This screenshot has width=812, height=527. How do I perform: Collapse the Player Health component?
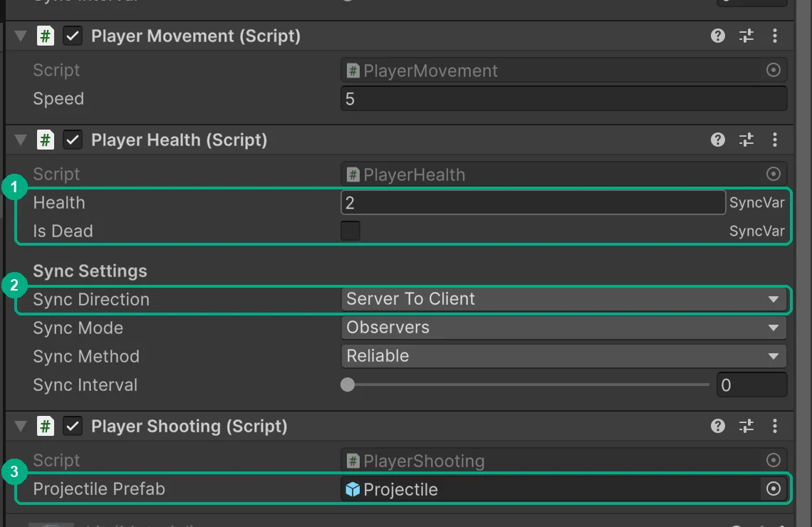click(x=21, y=140)
